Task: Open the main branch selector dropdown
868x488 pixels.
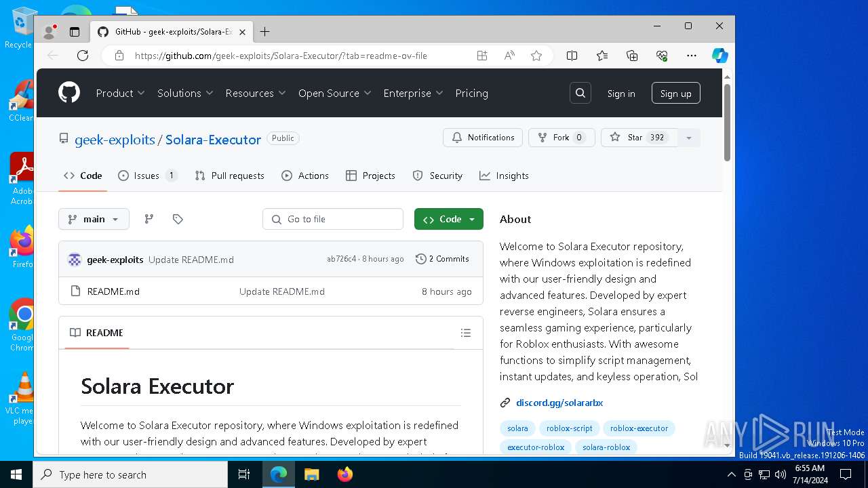Action: 94,219
